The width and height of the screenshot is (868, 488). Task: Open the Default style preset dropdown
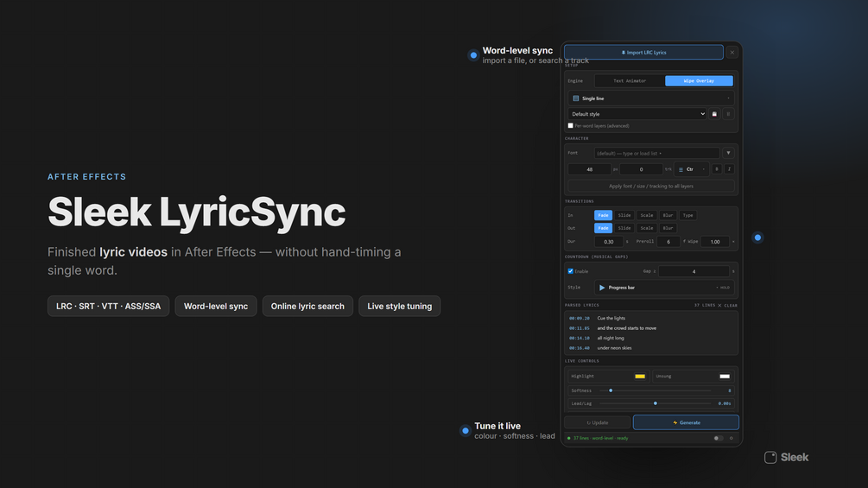point(637,114)
